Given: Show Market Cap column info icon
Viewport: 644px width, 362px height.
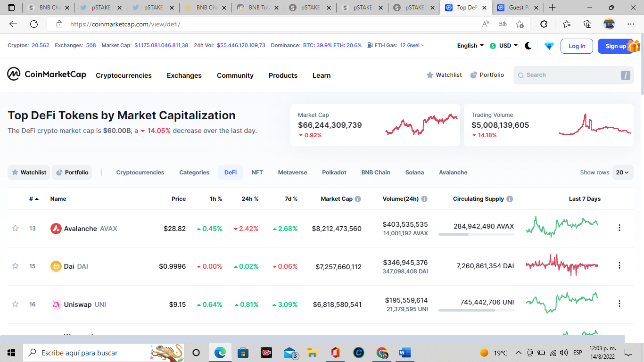Looking at the screenshot, I should tap(358, 199).
